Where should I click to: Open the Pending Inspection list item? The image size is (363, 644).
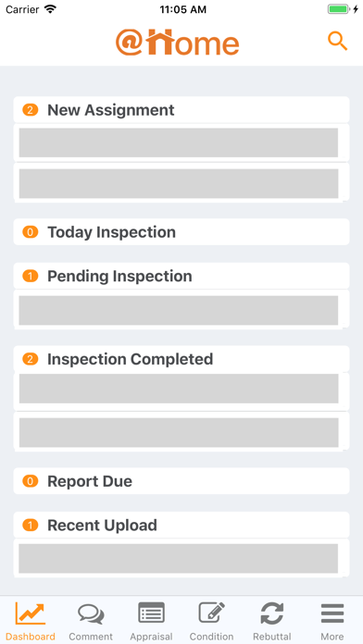pos(179,310)
